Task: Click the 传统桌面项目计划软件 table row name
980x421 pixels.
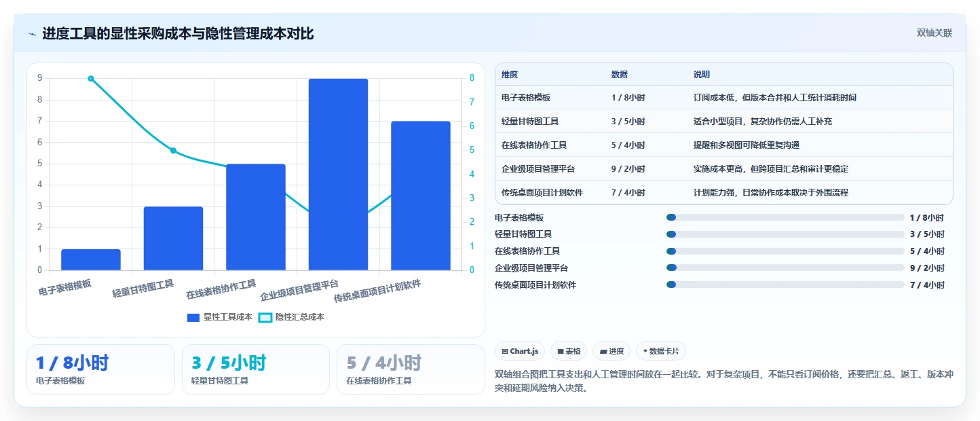Action: (542, 193)
